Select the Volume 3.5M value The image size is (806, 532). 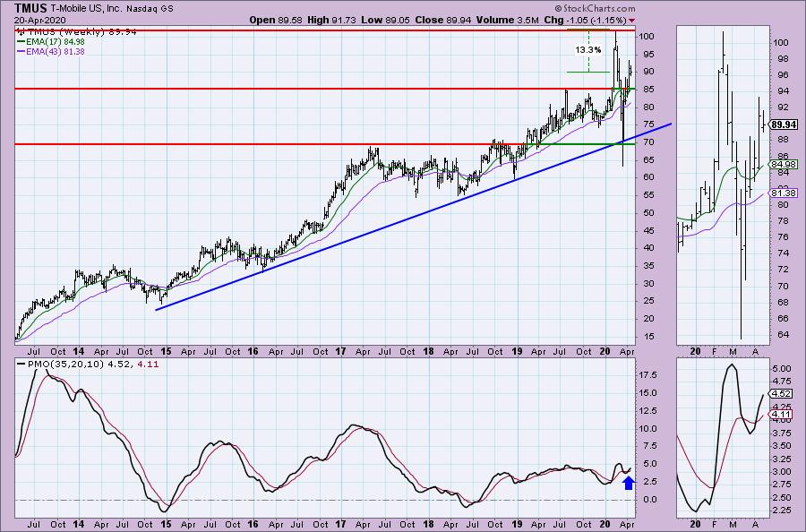point(508,20)
